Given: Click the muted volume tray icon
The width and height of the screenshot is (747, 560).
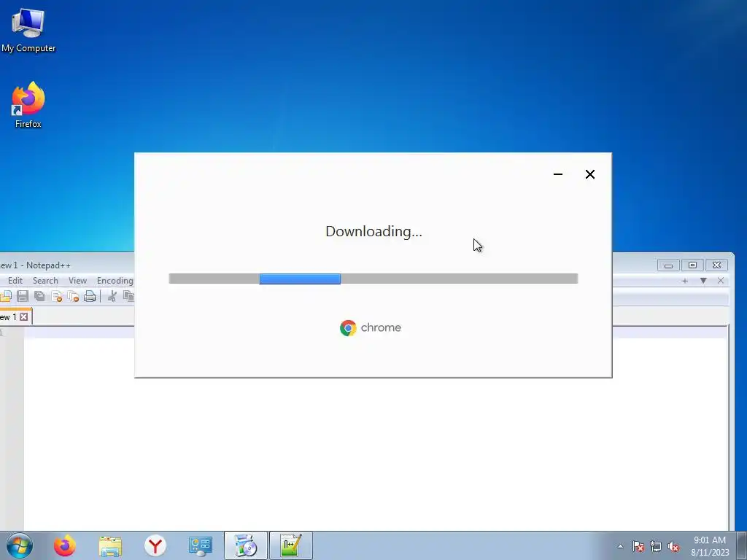Looking at the screenshot, I should tap(673, 546).
